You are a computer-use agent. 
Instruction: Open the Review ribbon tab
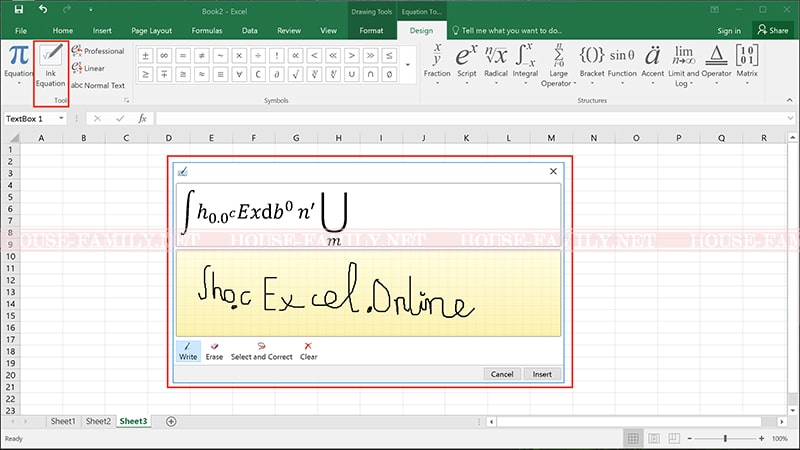[x=289, y=31]
